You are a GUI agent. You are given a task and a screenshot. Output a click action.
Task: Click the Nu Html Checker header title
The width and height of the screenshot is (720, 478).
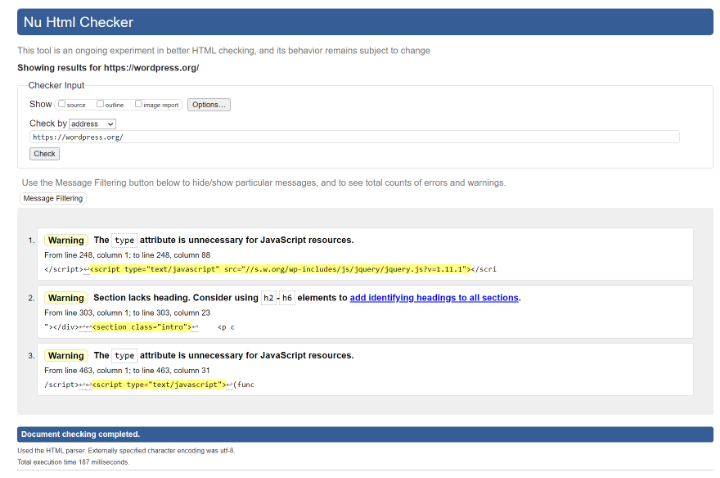pos(78,22)
